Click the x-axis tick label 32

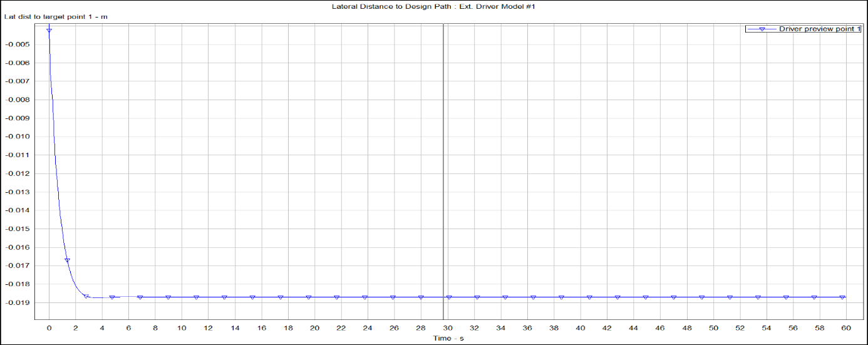click(x=474, y=327)
